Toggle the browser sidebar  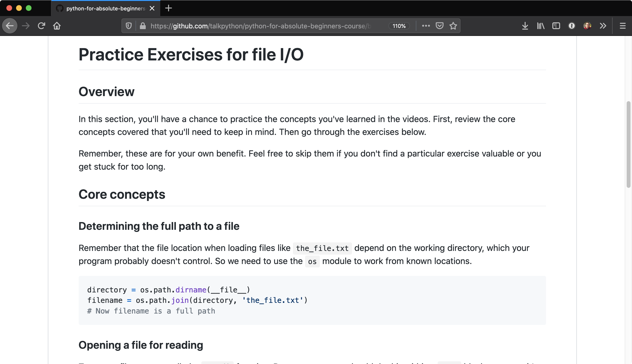pos(556,25)
